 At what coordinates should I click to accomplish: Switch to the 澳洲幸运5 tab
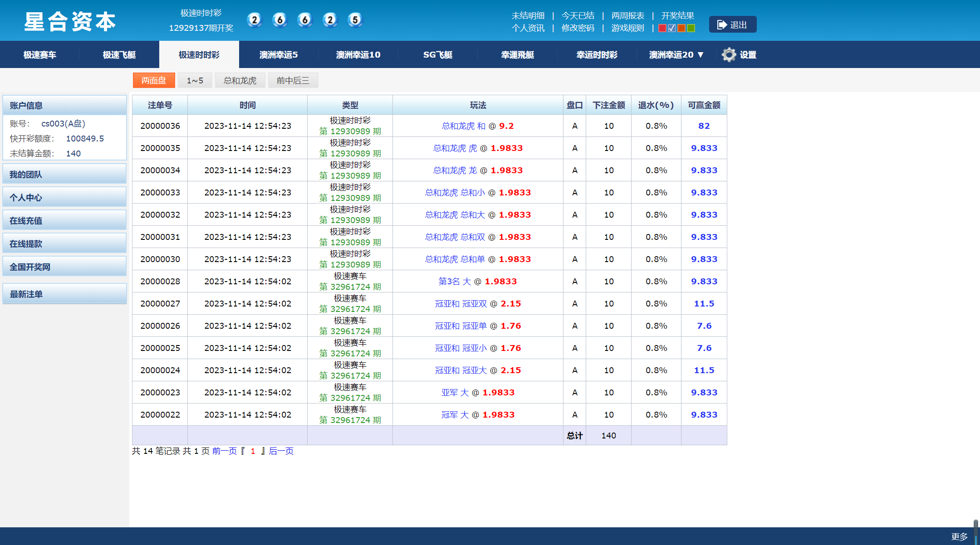pos(279,55)
